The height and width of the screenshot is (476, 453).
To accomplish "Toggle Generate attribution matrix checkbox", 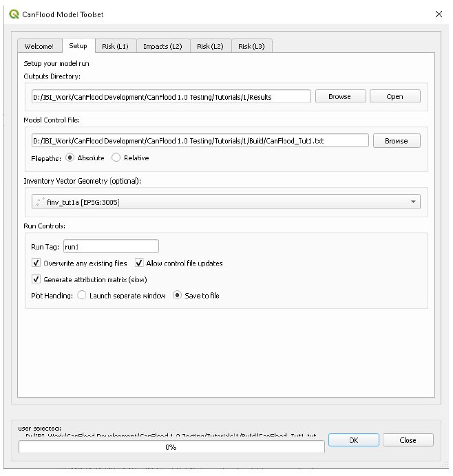I will point(36,279).
